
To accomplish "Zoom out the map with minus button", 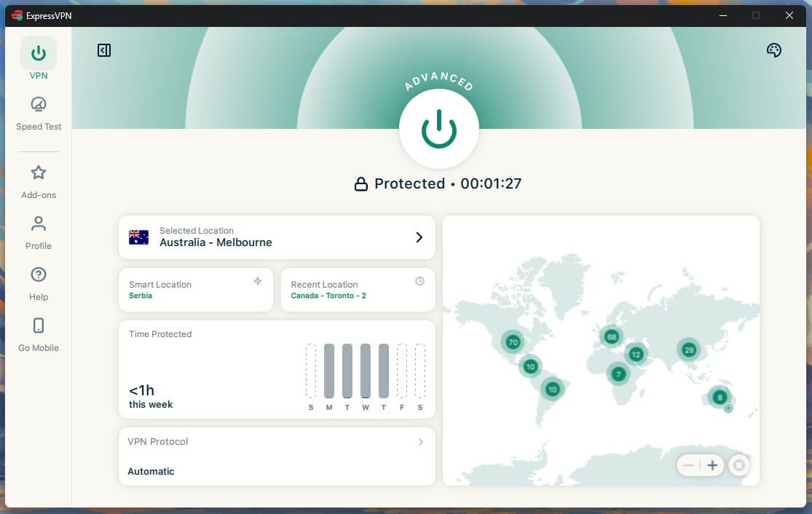I will click(x=688, y=465).
